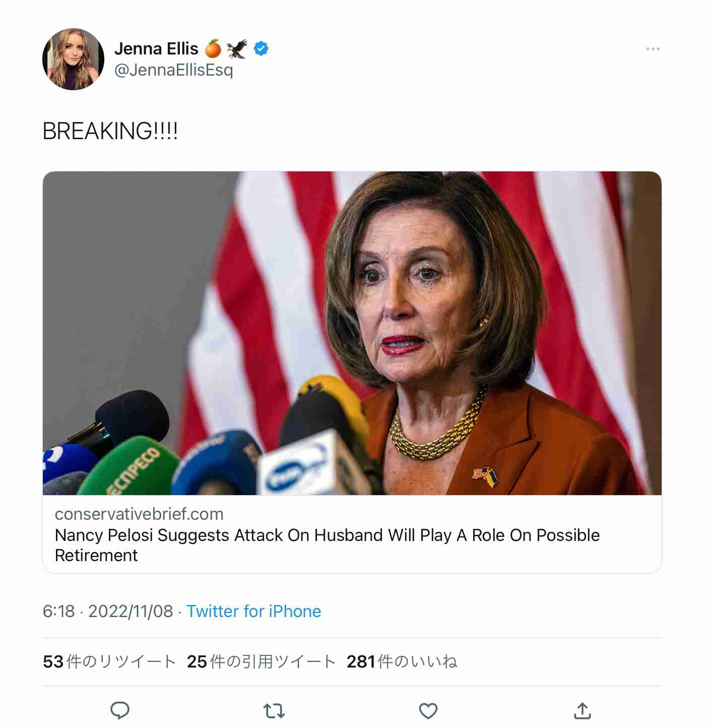Image resolution: width=712 pixels, height=728 pixels.
Task: View the 25 quote tweets list
Action: click(261, 661)
